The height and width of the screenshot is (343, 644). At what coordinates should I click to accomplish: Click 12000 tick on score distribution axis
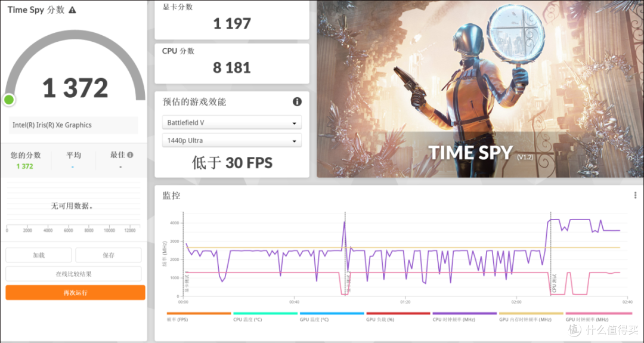coord(130,230)
